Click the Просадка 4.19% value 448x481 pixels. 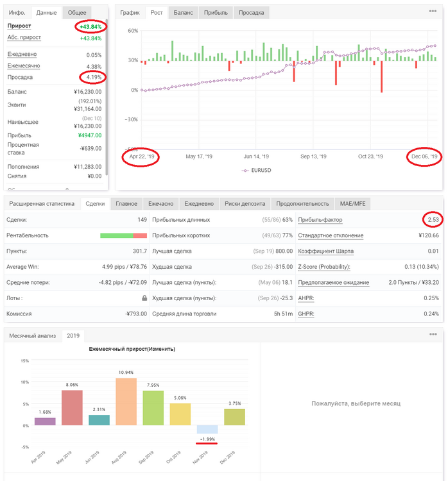point(94,77)
